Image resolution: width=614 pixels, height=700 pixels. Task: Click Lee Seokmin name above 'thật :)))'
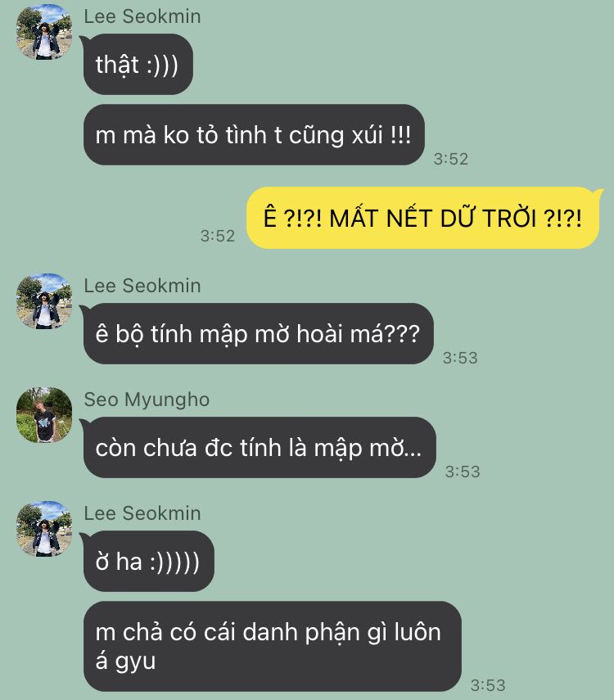pyautogui.click(x=142, y=16)
